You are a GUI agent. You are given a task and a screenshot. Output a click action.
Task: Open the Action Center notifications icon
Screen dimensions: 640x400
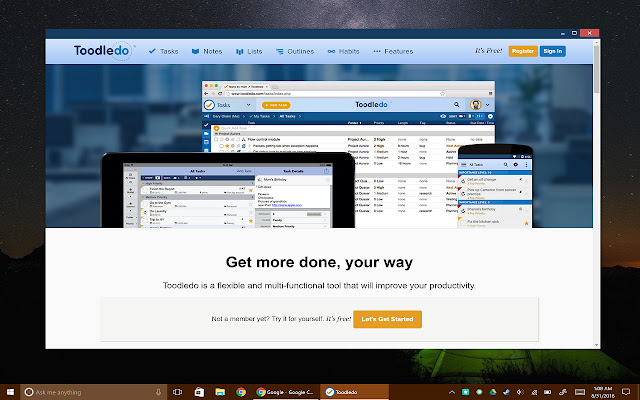(626, 392)
